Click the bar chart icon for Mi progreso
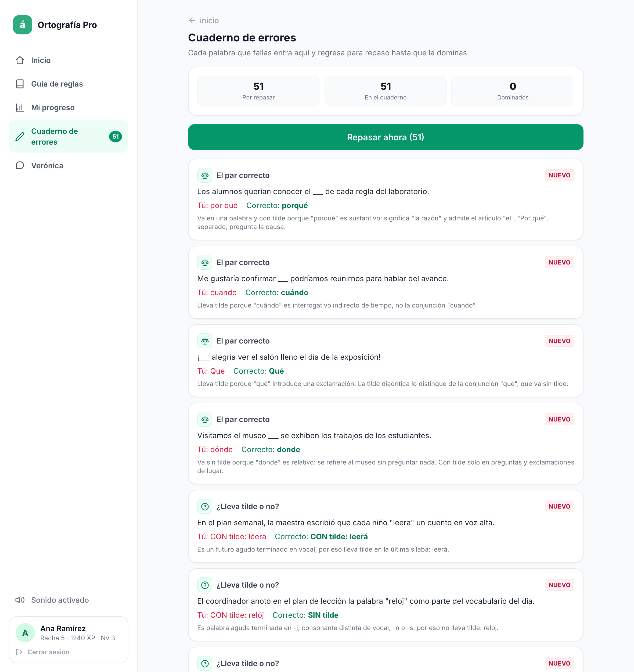Screen dimensions: 634x672 [x=20, y=108]
